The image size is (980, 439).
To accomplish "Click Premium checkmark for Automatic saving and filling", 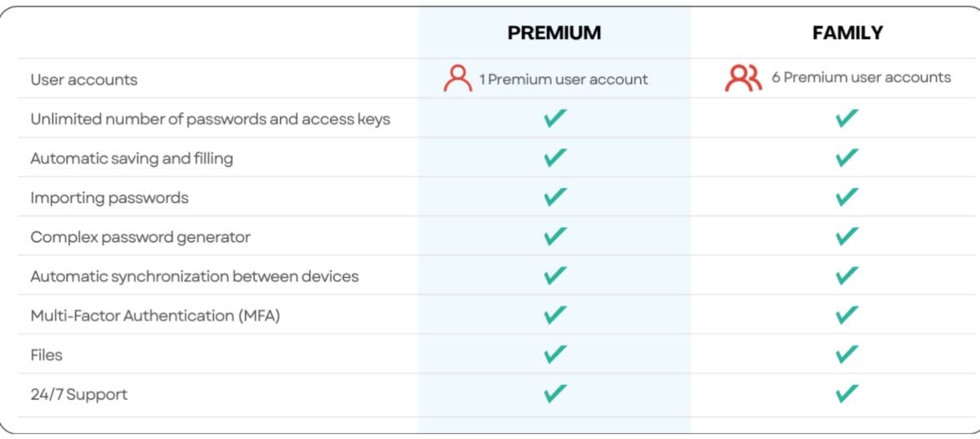I will pos(555,158).
